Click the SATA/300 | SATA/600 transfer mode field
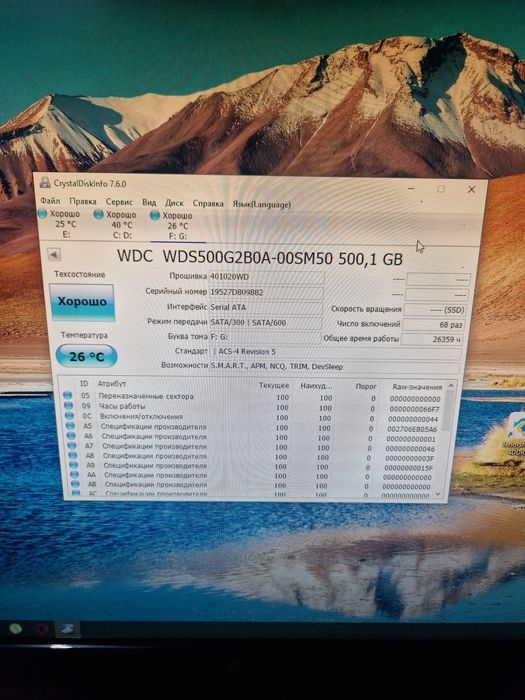The height and width of the screenshot is (700, 525). [x=265, y=323]
